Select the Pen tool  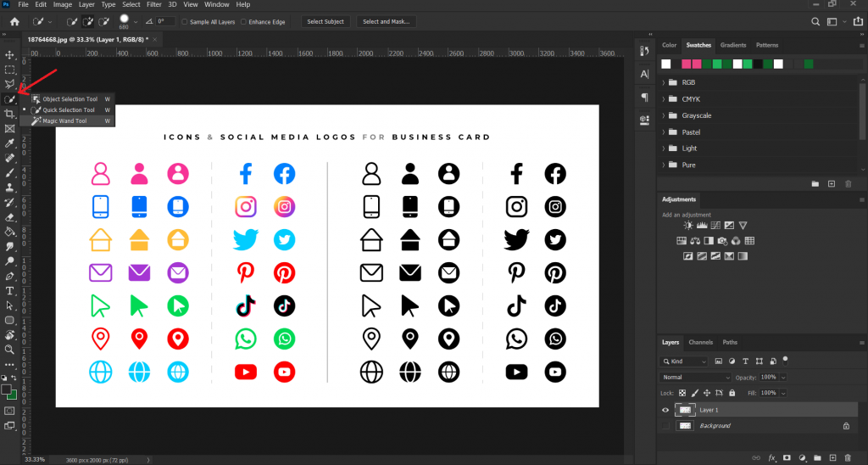pos(9,276)
